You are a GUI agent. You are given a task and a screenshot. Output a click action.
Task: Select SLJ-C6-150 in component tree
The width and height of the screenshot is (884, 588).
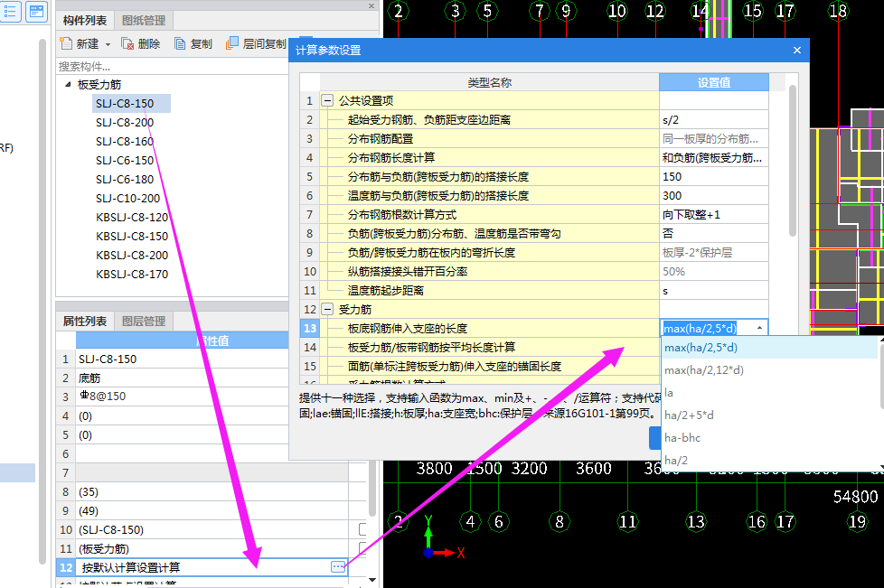tap(125, 161)
